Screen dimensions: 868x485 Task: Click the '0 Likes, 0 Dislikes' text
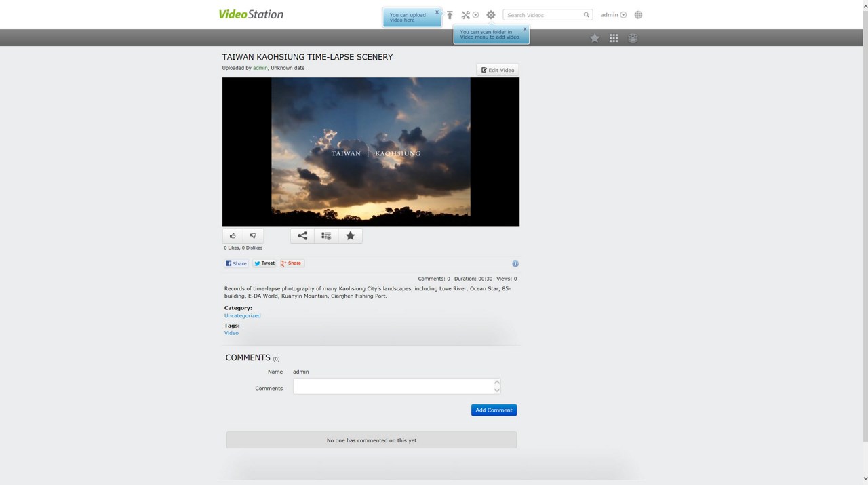243,248
